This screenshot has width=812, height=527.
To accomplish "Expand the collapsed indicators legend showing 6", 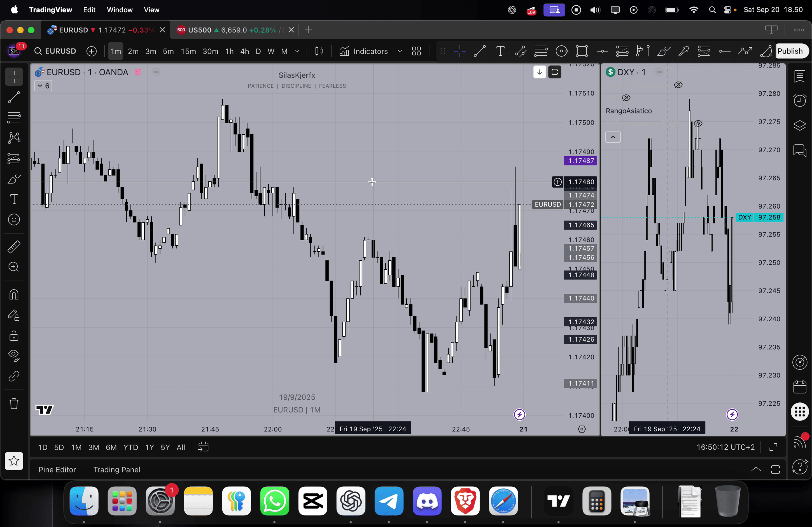I will point(43,86).
